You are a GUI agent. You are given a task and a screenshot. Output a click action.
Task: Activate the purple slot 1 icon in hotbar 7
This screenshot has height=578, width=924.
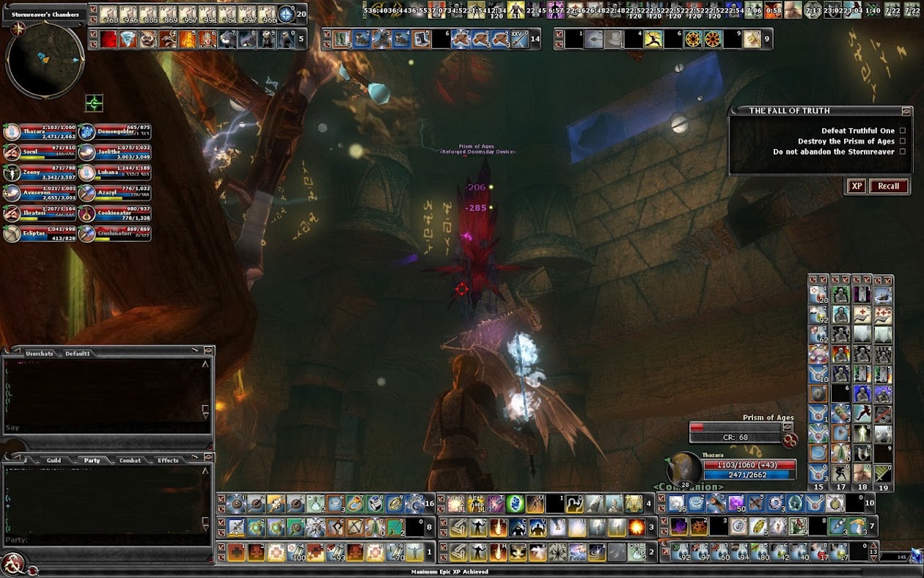click(x=679, y=527)
